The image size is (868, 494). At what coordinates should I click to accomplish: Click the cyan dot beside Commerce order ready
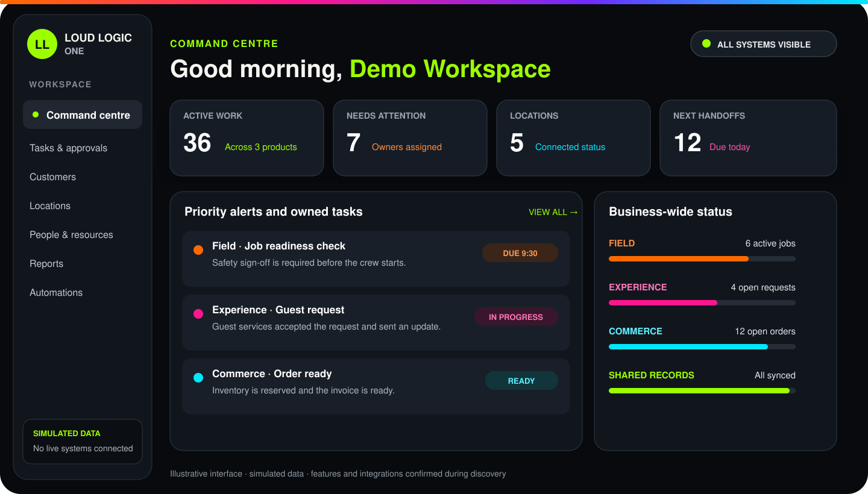click(198, 378)
